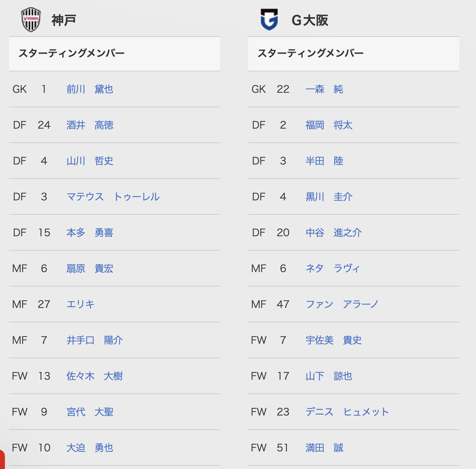Open マテウス トゥーレル profile link
Viewport: 476px width, 469px height.
pyautogui.click(x=113, y=197)
